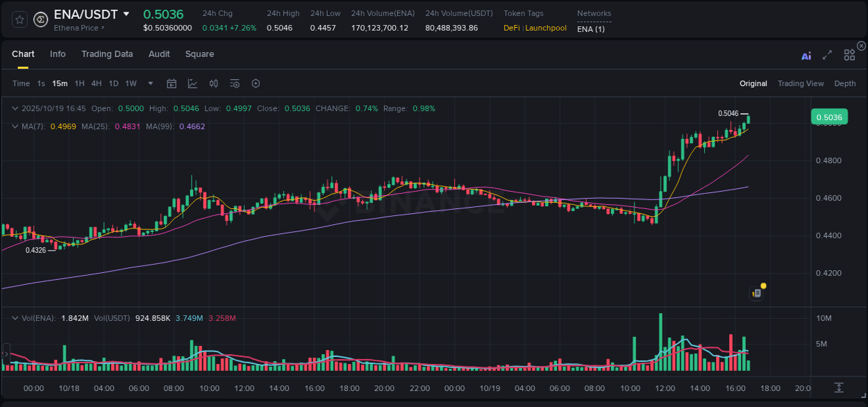Screen dimensions: 868x407
Task: Open the Square tab
Action: [199, 53]
